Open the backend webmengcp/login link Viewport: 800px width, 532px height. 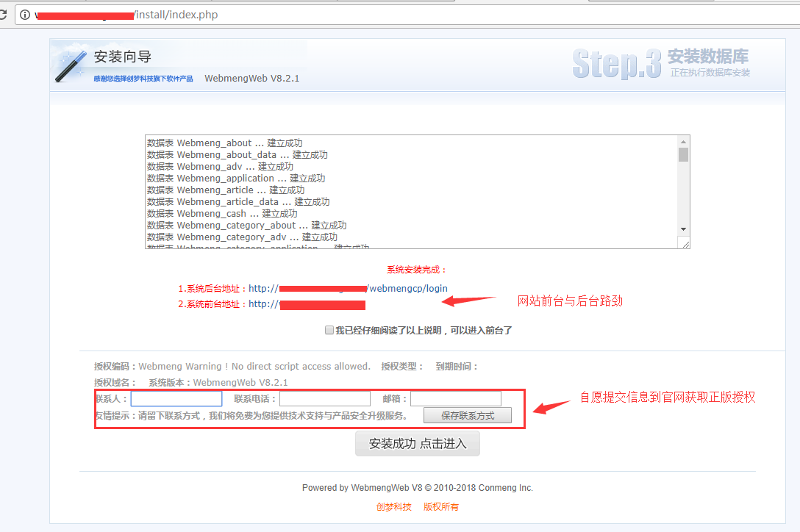click(348, 289)
